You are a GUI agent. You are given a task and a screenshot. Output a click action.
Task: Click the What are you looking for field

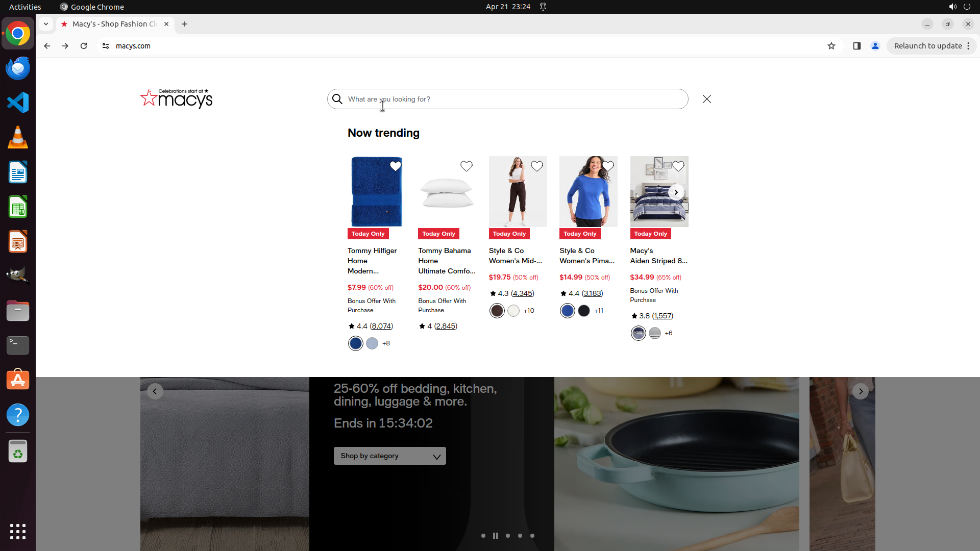pyautogui.click(x=510, y=99)
